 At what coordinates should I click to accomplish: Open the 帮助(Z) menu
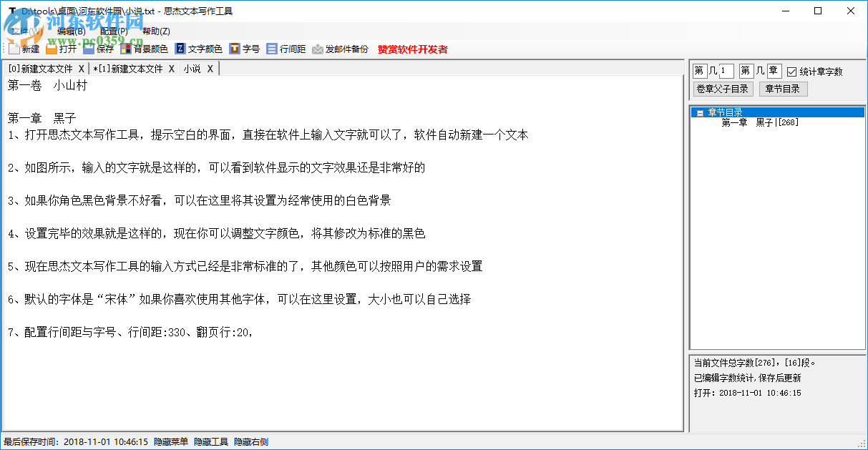coord(156,31)
